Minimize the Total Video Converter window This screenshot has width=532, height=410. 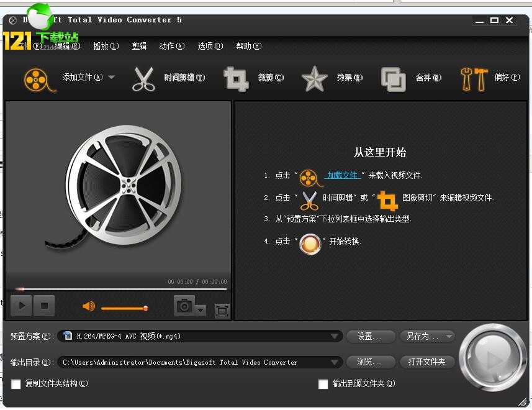click(x=479, y=20)
